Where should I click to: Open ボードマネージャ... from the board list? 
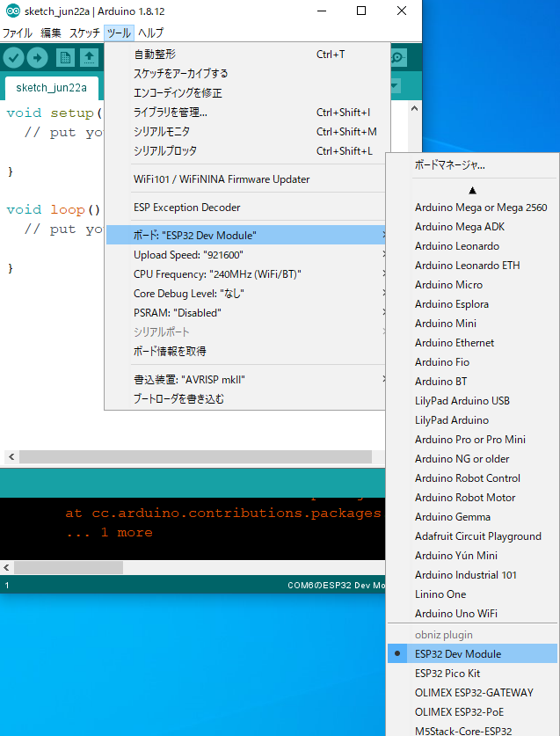coord(450,165)
